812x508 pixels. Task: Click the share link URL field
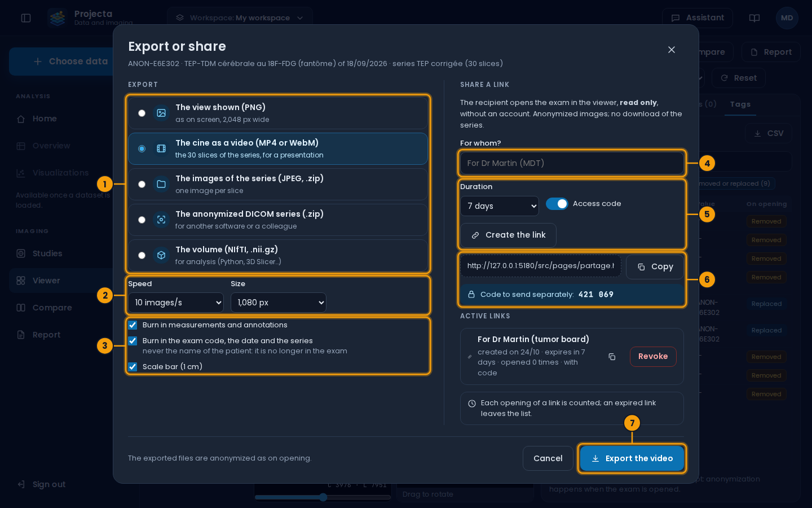point(540,266)
